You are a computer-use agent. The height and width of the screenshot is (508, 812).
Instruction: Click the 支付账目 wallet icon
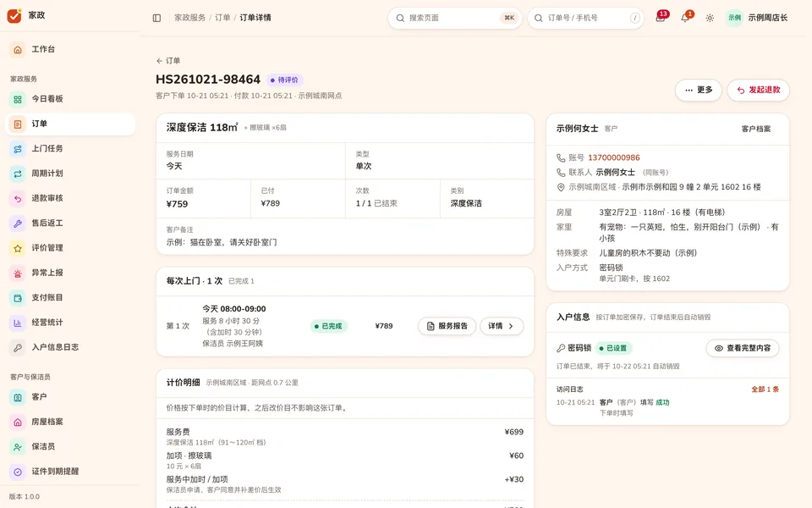tap(18, 298)
